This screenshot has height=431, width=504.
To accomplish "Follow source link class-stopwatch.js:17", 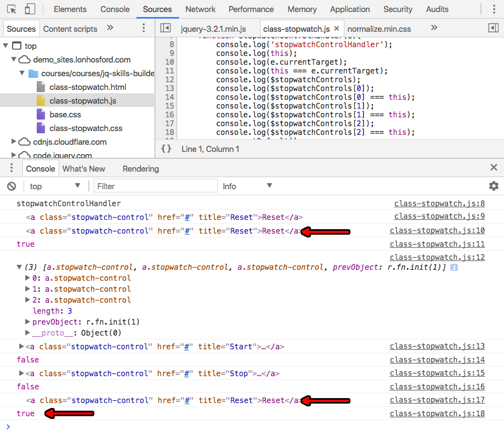I will (x=437, y=400).
